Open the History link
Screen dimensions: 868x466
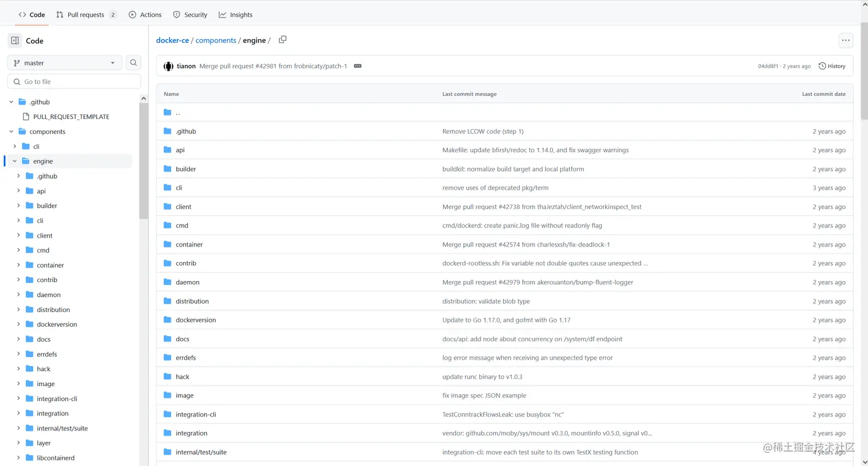click(832, 66)
